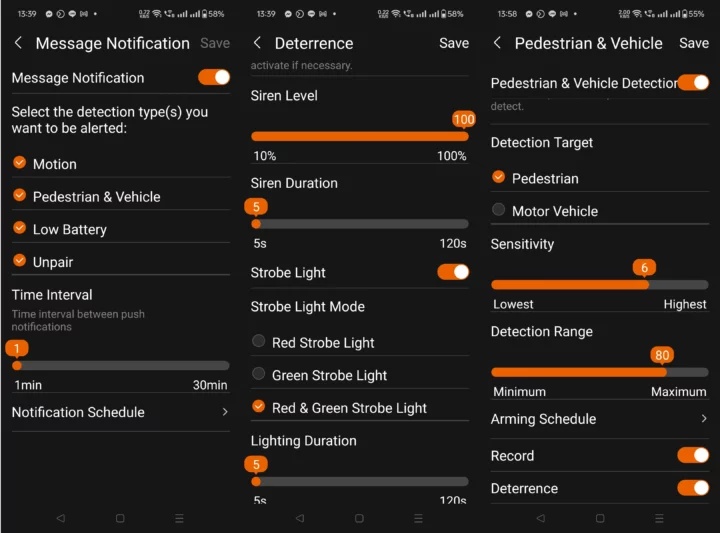
Task: Uncheck the Low Battery alert
Action: (x=19, y=229)
